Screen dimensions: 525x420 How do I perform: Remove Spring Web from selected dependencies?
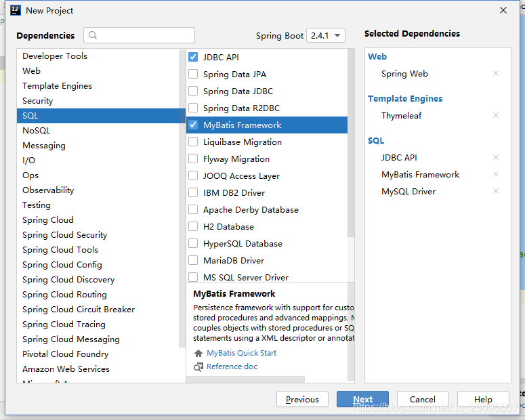pos(496,73)
